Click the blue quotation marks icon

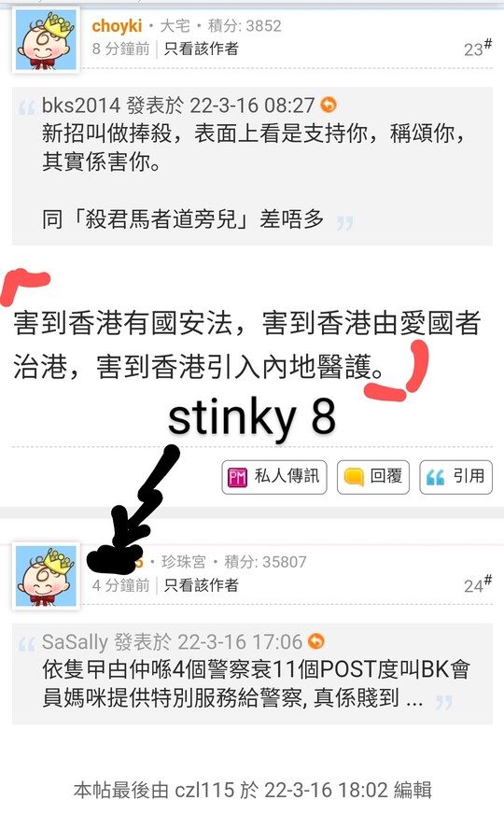435,478
